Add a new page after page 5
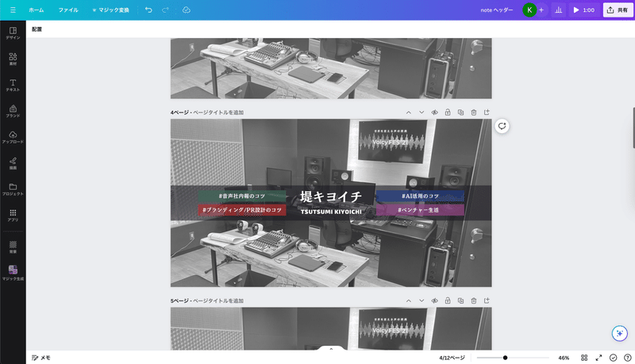This screenshot has width=635, height=364. 487,301
